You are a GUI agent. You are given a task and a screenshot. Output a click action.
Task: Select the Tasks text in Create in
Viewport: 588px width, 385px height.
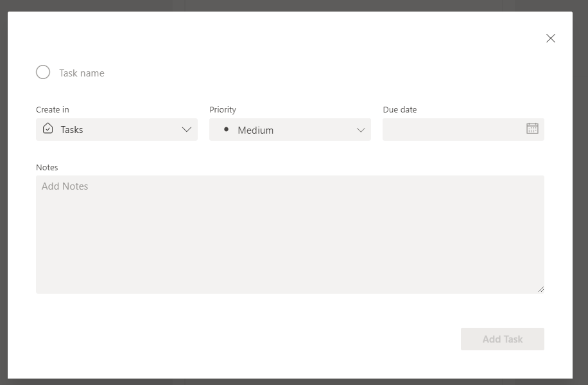(x=72, y=130)
